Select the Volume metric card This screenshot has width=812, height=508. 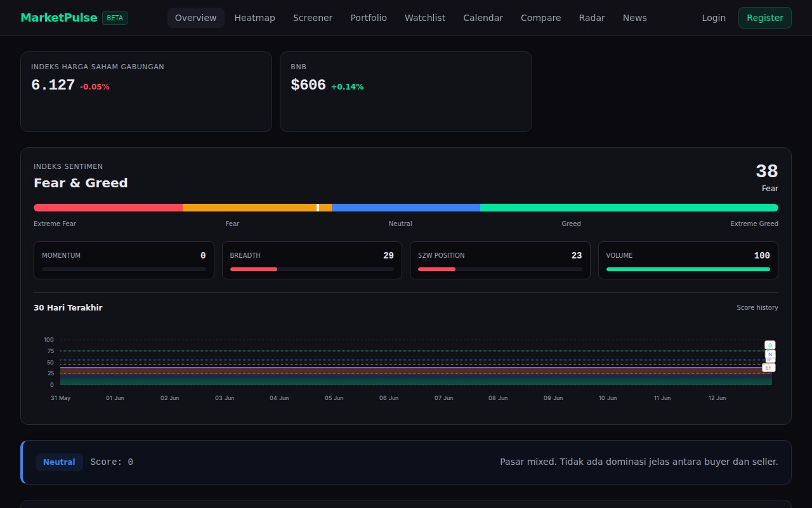pyautogui.click(x=688, y=260)
